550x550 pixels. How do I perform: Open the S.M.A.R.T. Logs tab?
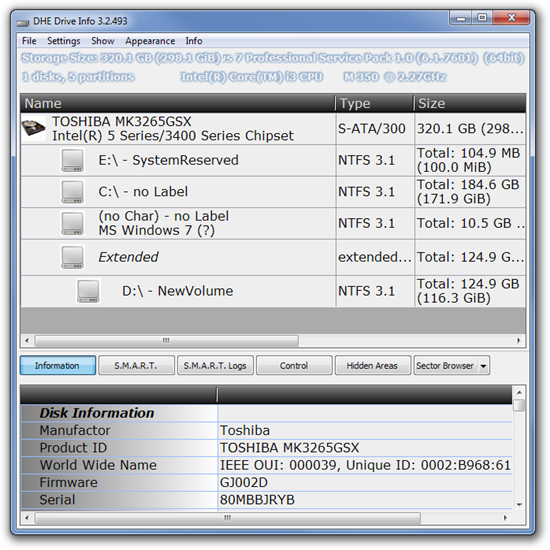(215, 365)
